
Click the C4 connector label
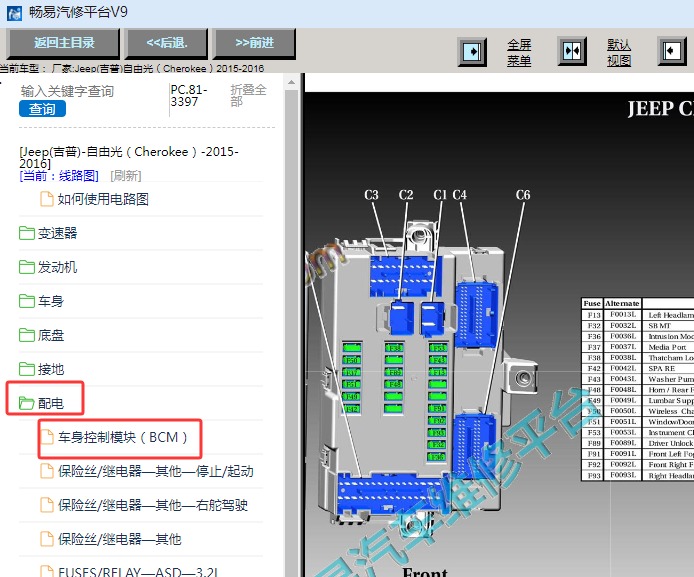459,195
